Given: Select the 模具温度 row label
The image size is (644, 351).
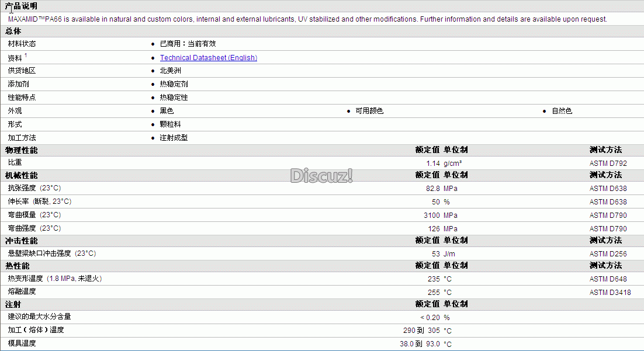Looking at the screenshot, I should tap(22, 343).
